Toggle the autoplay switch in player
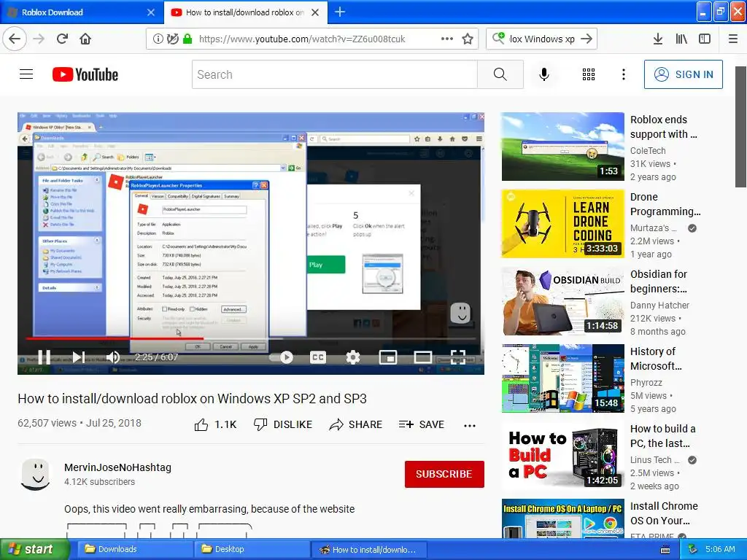 281,357
